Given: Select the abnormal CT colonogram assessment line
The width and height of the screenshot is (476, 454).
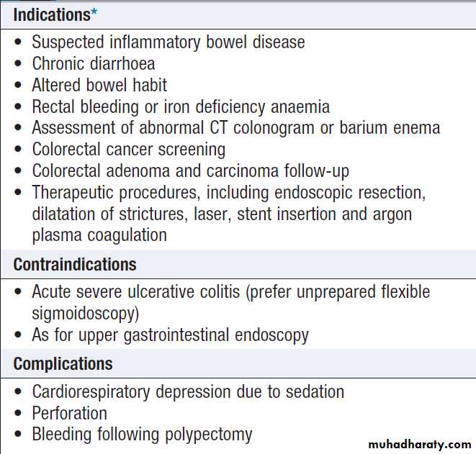Looking at the screenshot, I should click(235, 129).
